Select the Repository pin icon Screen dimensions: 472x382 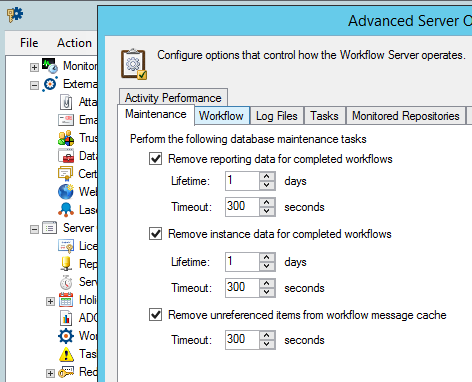[x=66, y=264]
